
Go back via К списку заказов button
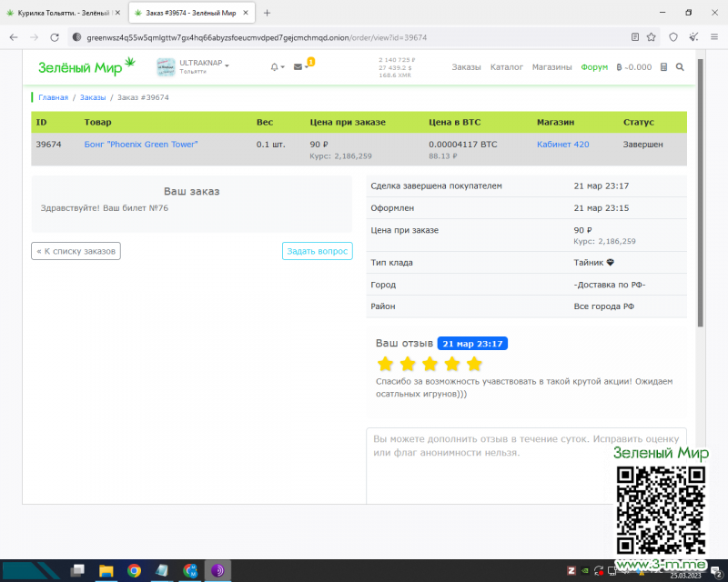point(76,251)
